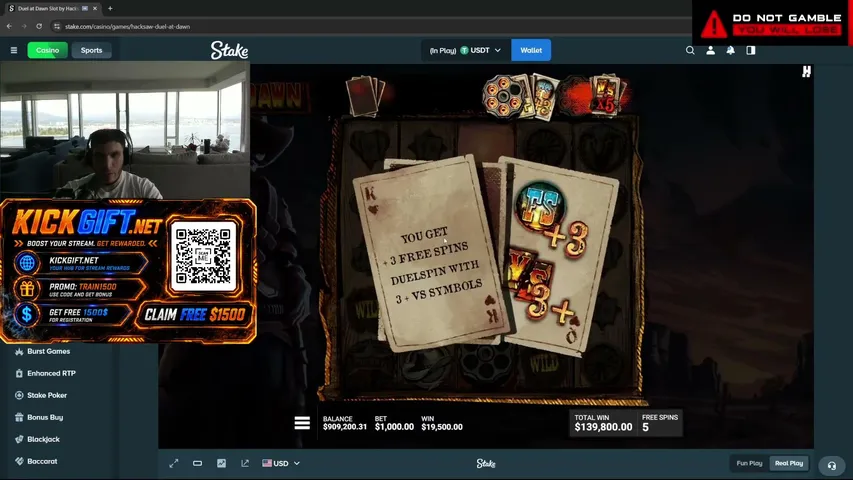
Task: Click the Free Spins 5 counter
Action: pos(660,423)
